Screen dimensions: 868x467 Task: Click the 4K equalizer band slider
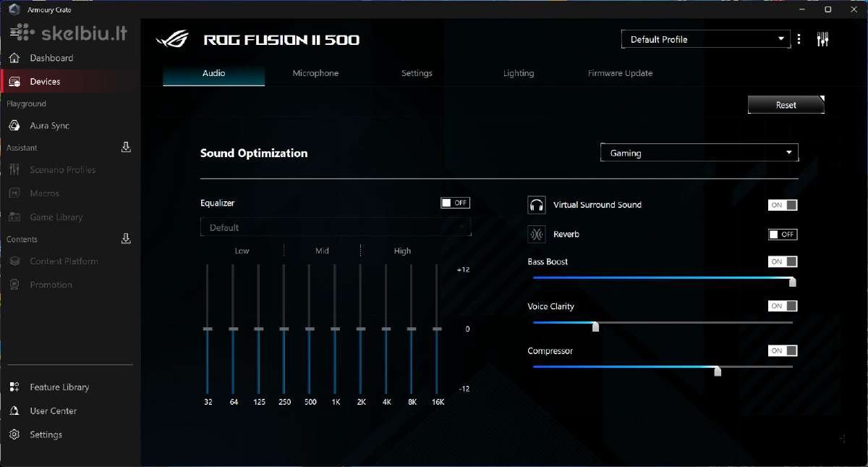coord(386,329)
